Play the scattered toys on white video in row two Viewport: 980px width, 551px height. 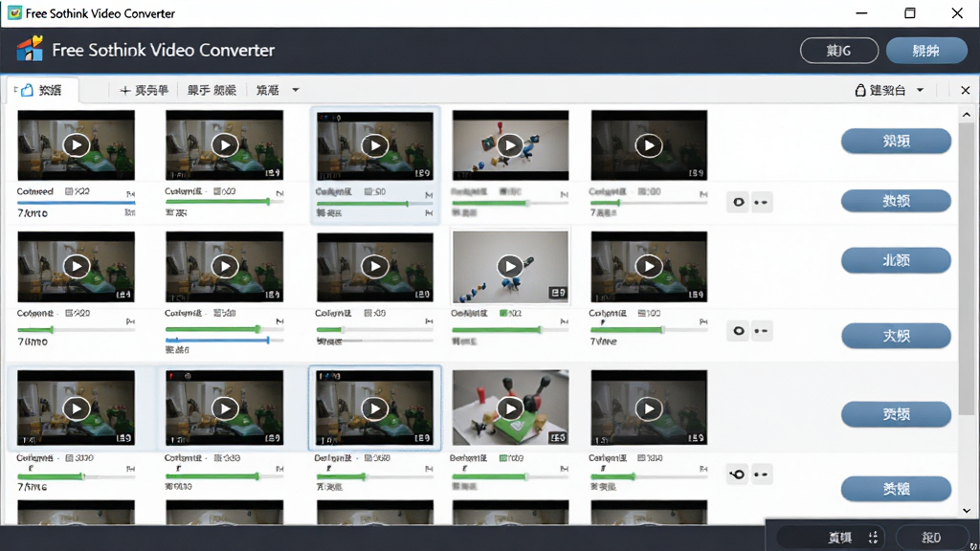pyautogui.click(x=510, y=266)
